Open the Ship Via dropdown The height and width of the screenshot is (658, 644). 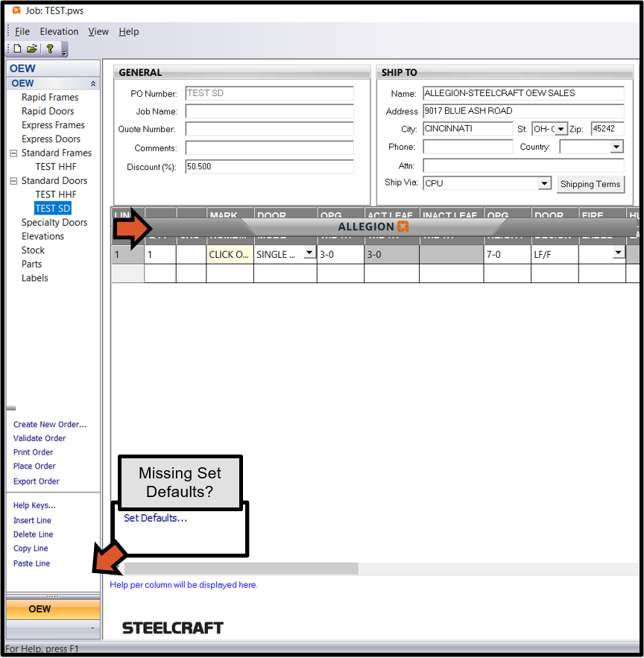click(x=545, y=183)
